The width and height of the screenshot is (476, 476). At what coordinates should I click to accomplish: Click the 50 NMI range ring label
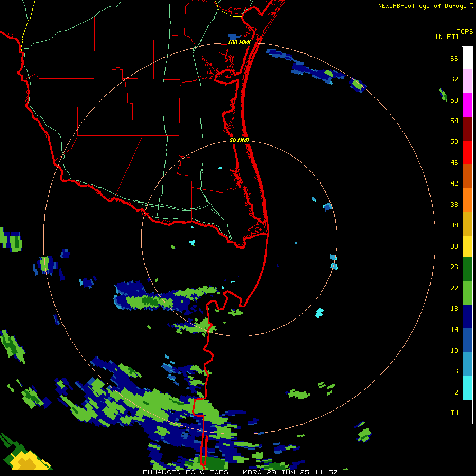pyautogui.click(x=239, y=140)
